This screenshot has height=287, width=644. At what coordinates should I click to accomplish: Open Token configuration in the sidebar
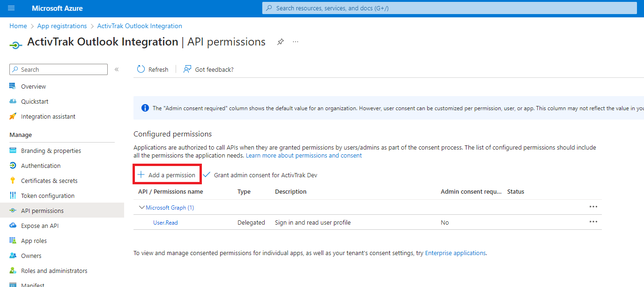[x=48, y=196]
